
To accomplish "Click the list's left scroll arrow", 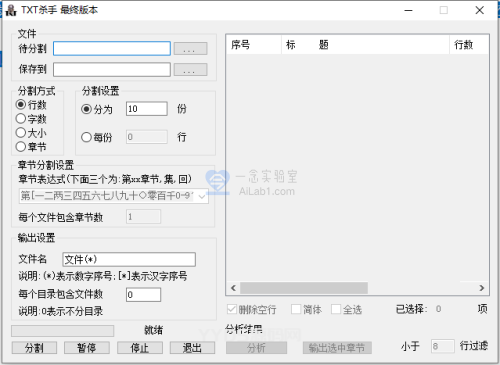I will point(233,288).
